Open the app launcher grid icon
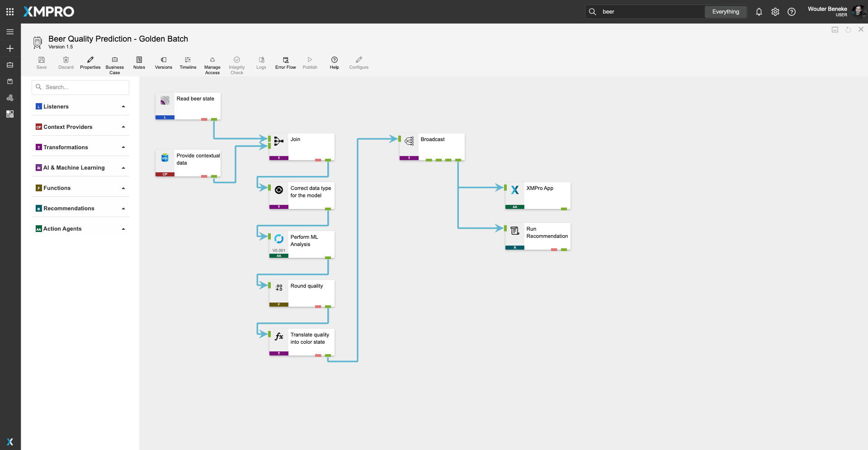Image resolution: width=868 pixels, height=450 pixels. [10, 12]
